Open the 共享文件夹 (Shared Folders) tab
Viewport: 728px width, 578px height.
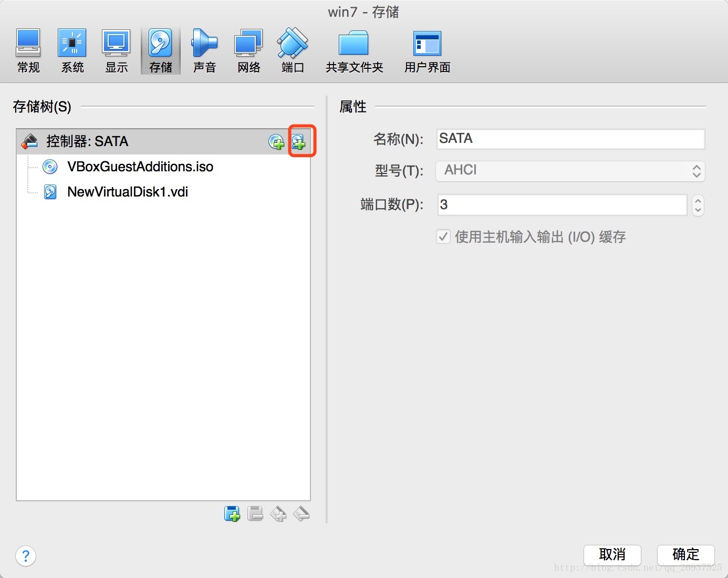click(354, 51)
